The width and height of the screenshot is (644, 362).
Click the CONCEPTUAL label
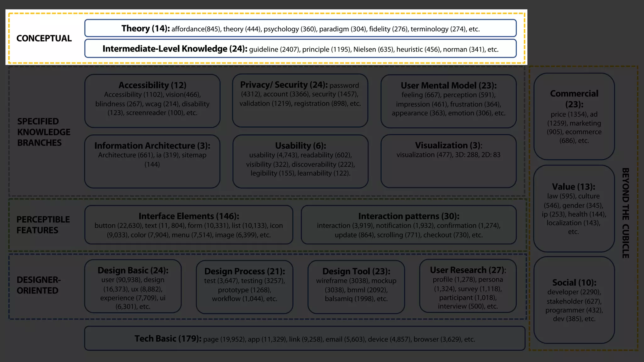44,38
